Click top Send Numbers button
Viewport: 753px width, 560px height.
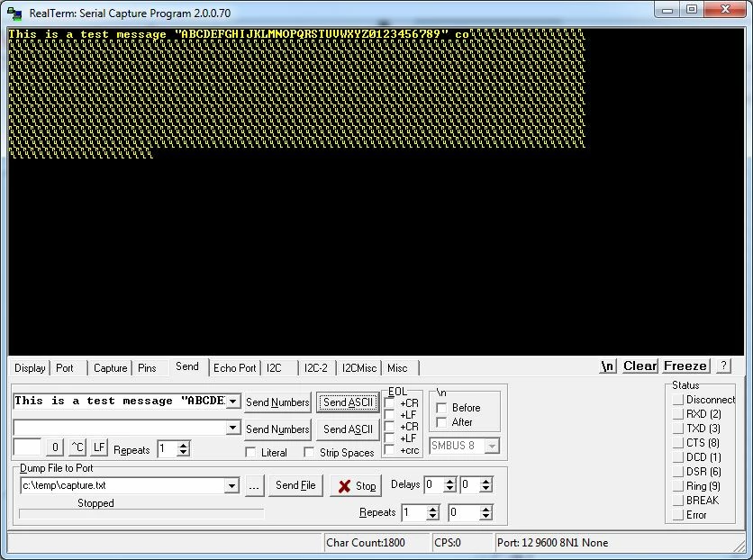pyautogui.click(x=277, y=402)
